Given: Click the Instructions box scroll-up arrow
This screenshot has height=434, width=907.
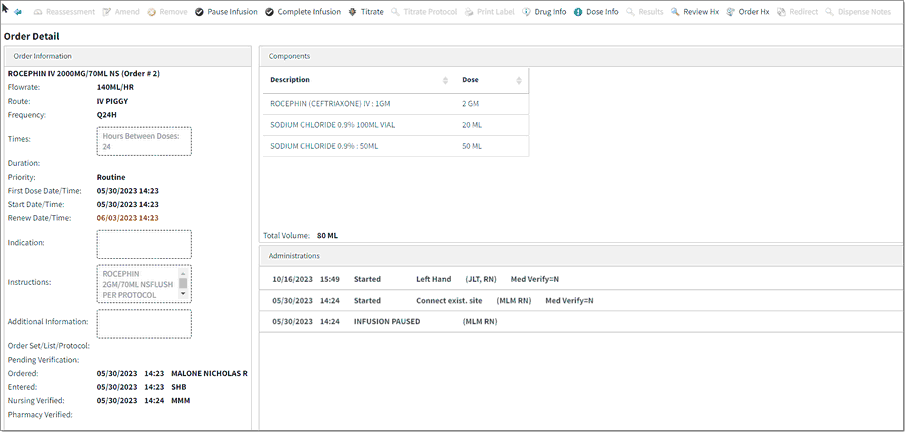Looking at the screenshot, I should [x=183, y=273].
